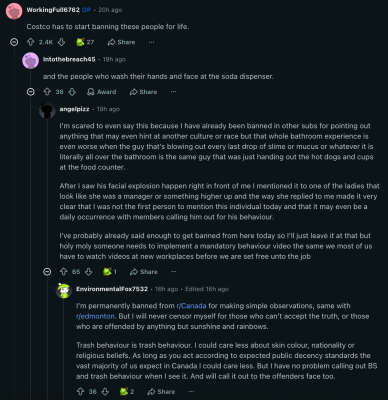Viewport: 388px width, 400px height.
Task: Open the r/edmonton subreddit link
Action: point(95,316)
